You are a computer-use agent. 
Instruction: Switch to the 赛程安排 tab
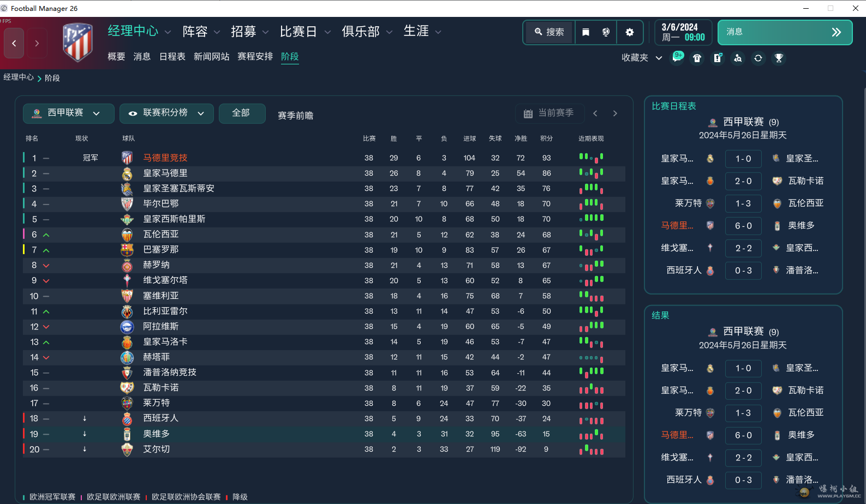[x=255, y=57]
